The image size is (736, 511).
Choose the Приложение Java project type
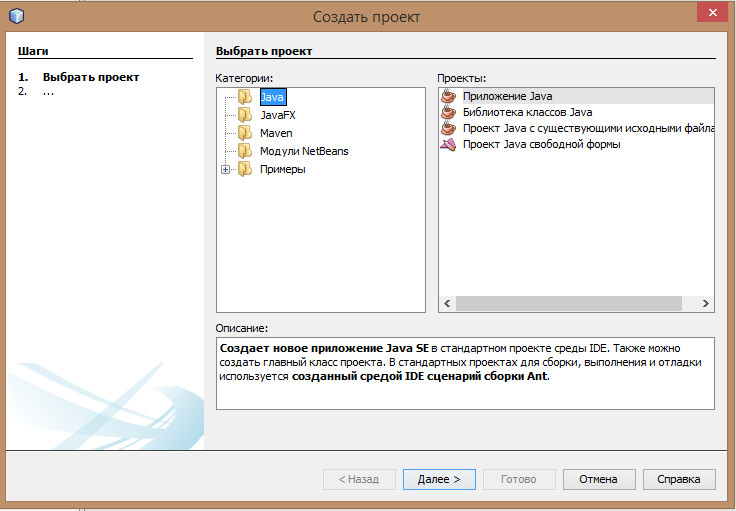click(x=576, y=96)
